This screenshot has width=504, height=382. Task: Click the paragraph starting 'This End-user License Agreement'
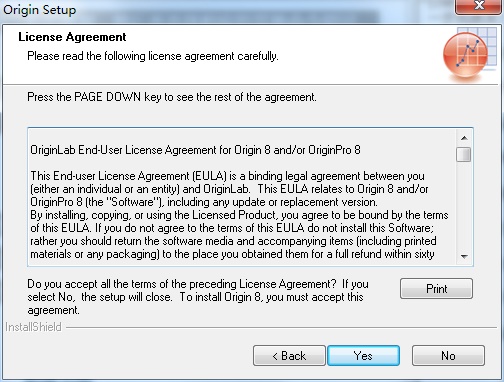point(229,189)
